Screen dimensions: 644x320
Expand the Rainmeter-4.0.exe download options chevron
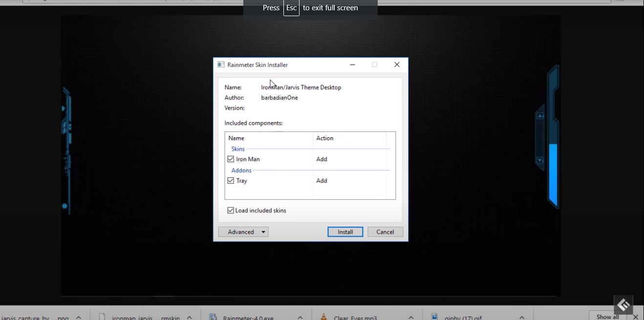301,318
